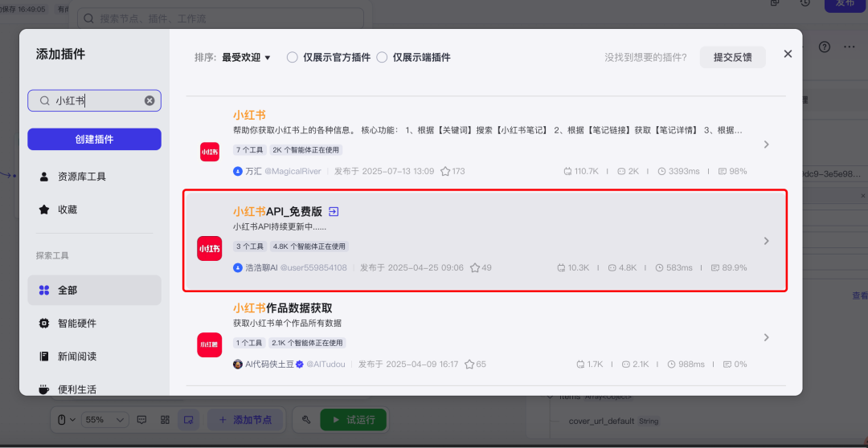This screenshot has height=448, width=868.
Task: Click the 小红书作品数据获取 plugin title
Action: point(282,308)
